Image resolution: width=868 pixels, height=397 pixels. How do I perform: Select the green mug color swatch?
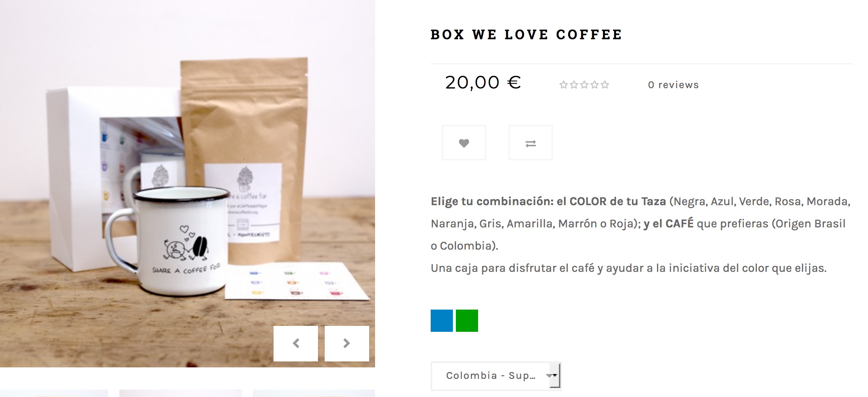pos(467,321)
